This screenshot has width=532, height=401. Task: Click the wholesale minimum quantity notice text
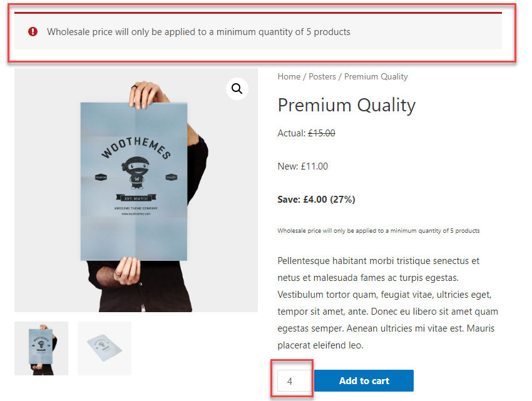(x=198, y=31)
